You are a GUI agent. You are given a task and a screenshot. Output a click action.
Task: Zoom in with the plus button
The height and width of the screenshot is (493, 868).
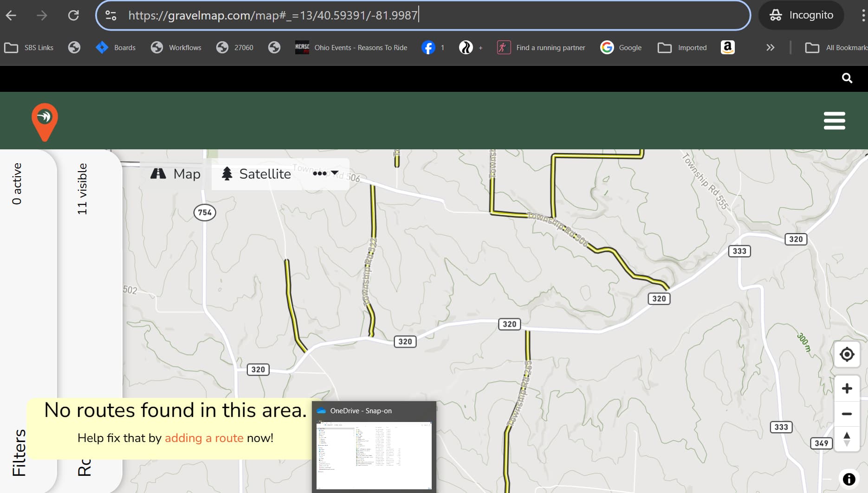tap(847, 388)
